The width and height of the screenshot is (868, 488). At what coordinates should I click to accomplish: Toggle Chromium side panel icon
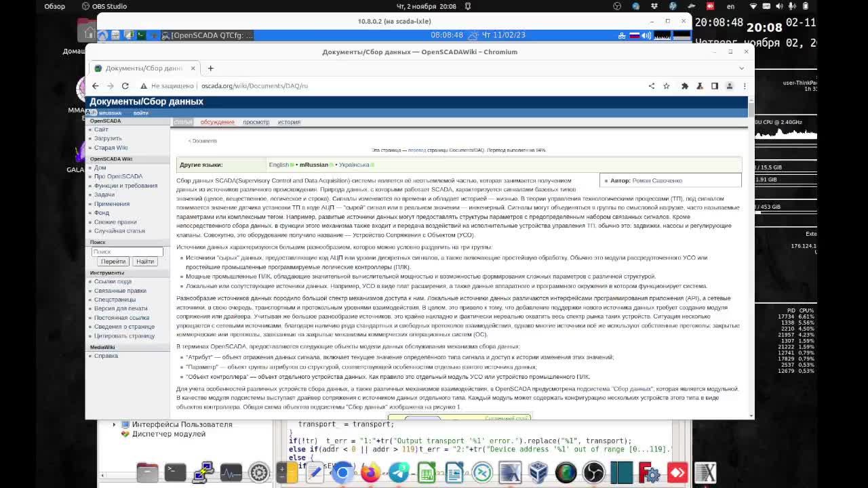[x=714, y=86]
